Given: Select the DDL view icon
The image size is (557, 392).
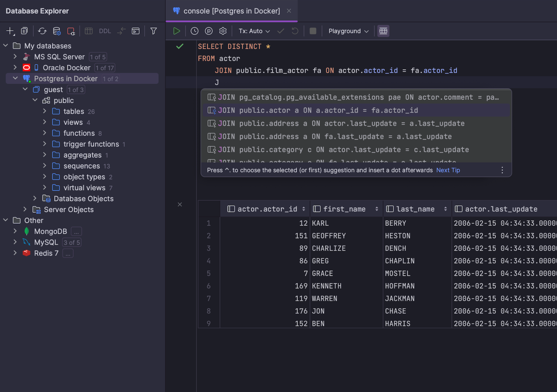Looking at the screenshot, I should (105, 31).
